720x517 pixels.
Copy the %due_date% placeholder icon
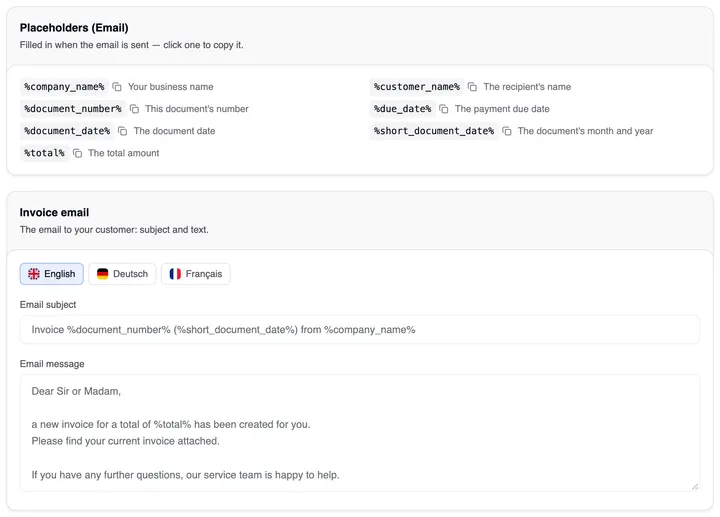click(x=444, y=109)
